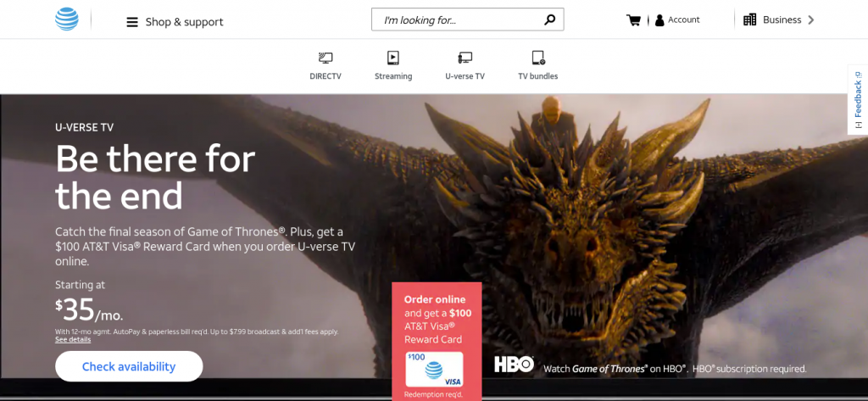Expand the Business chevron arrow

point(811,20)
